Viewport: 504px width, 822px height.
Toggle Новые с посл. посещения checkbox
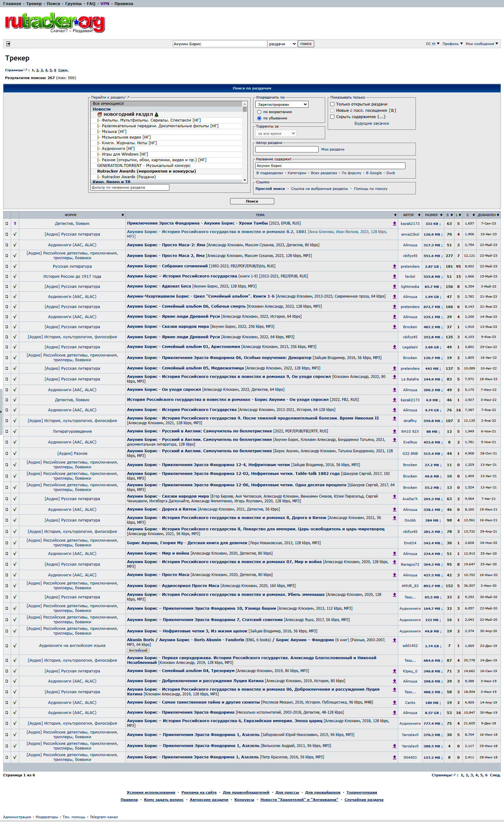click(x=332, y=111)
